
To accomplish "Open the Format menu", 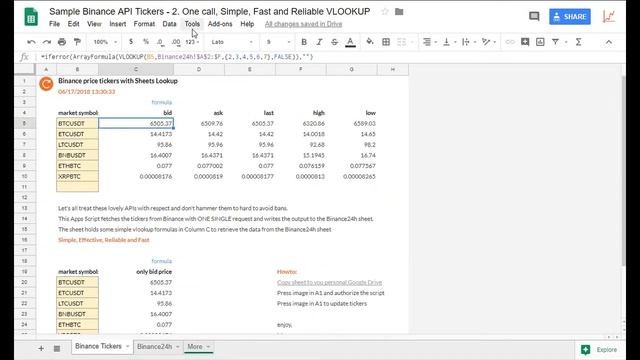I will (x=144, y=24).
